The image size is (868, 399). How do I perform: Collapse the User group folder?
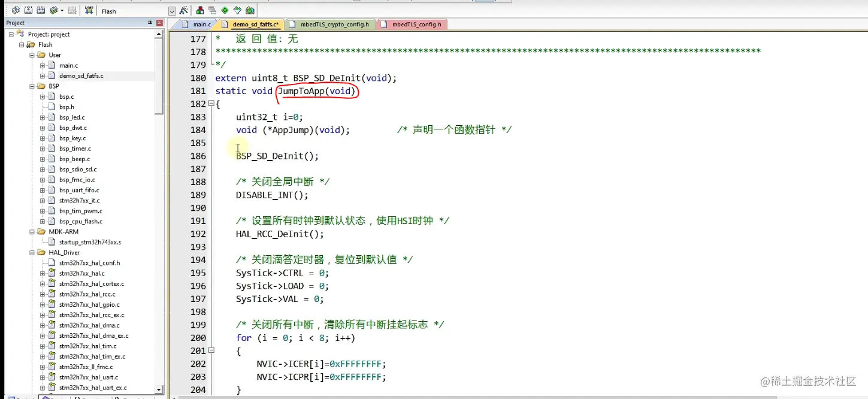(32, 55)
